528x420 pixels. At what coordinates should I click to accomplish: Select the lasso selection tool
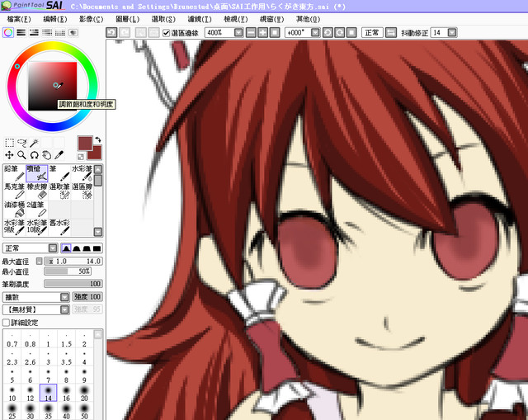click(x=22, y=142)
